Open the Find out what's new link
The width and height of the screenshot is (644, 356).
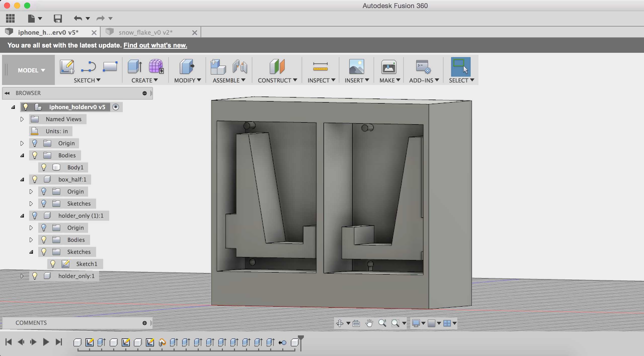155,45
